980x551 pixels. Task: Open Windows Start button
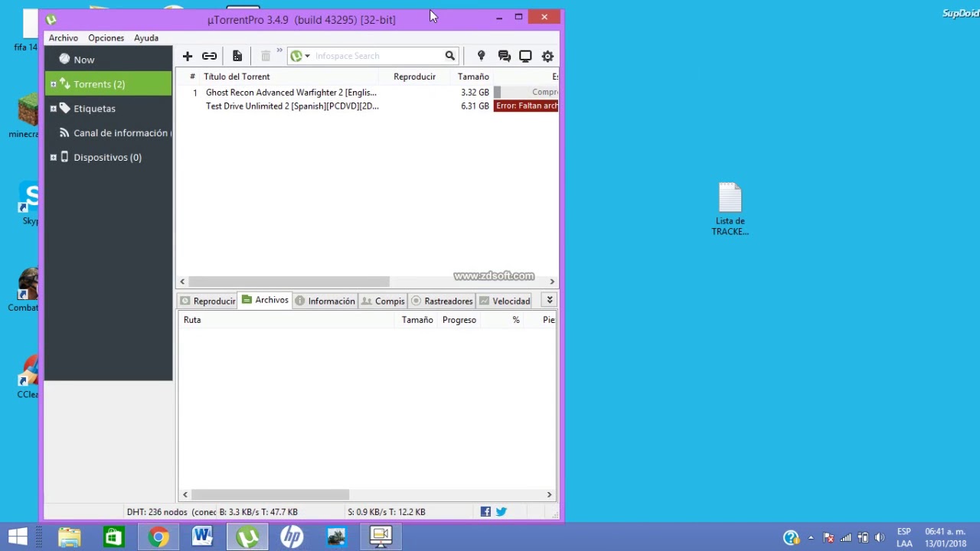(x=18, y=537)
